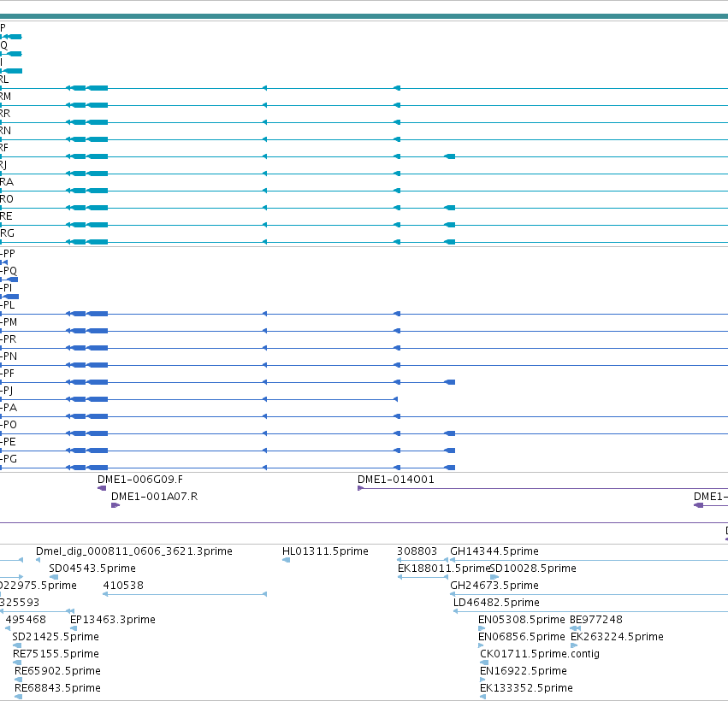Click the -PE polypeptide label
This screenshot has width=728, height=701.
pos(8,442)
